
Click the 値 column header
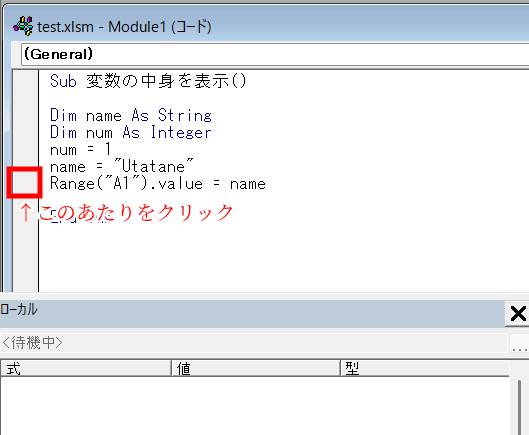click(x=256, y=368)
